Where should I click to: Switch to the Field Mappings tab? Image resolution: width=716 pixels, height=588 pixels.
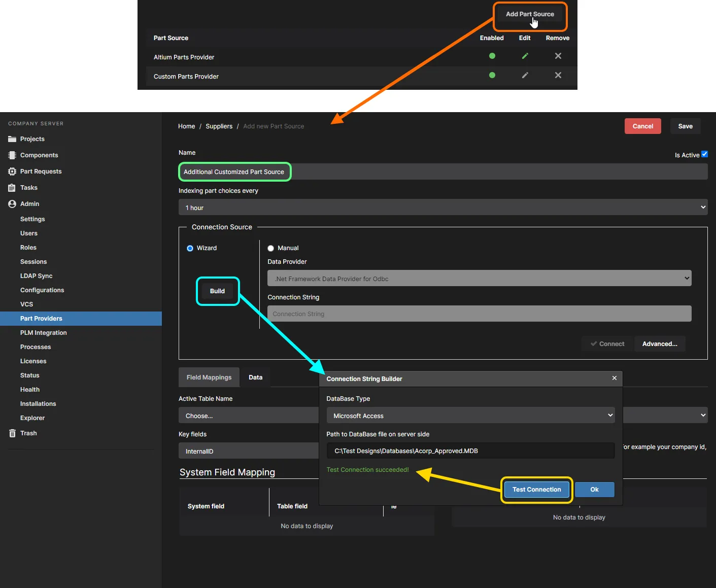coord(209,377)
